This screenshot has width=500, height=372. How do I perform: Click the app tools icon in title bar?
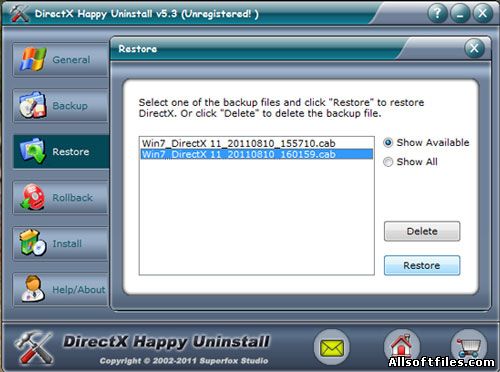(19, 13)
